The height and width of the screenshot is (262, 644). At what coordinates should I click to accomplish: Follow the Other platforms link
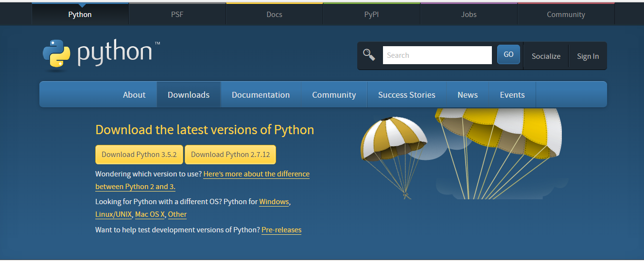pos(177,214)
